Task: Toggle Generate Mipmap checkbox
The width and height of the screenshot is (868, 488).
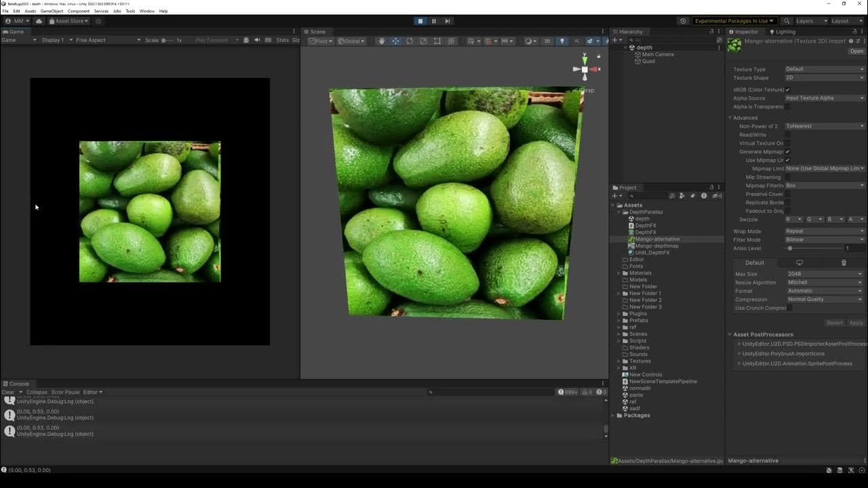Action: coord(787,152)
